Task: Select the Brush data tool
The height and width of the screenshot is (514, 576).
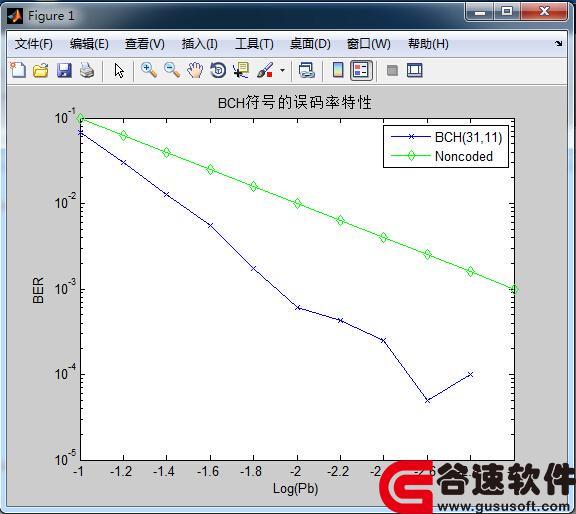Action: click(265, 70)
